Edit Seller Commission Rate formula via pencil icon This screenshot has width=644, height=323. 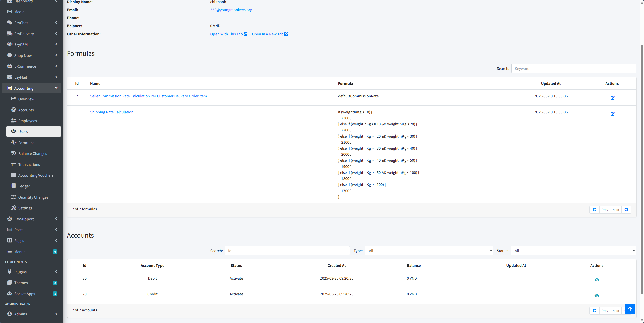pyautogui.click(x=613, y=98)
